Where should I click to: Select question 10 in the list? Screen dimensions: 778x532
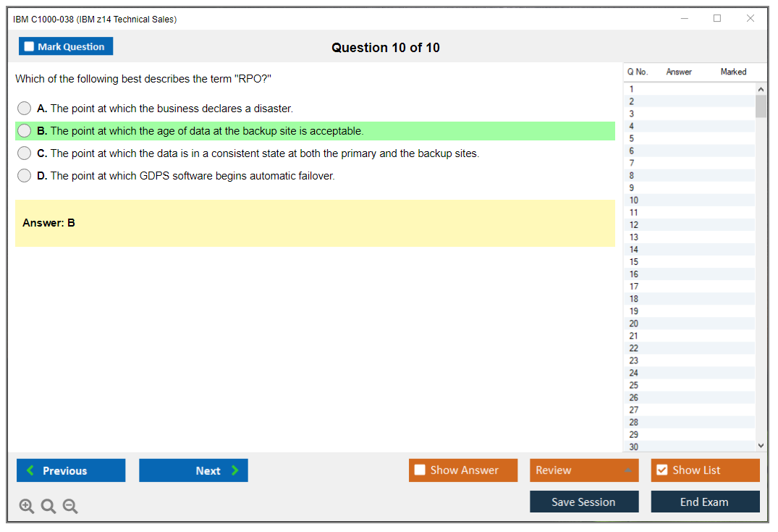[634, 200]
